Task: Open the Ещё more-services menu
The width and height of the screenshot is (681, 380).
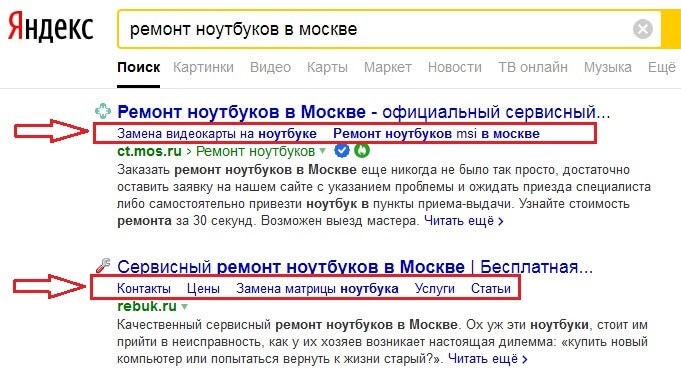Action: click(661, 67)
